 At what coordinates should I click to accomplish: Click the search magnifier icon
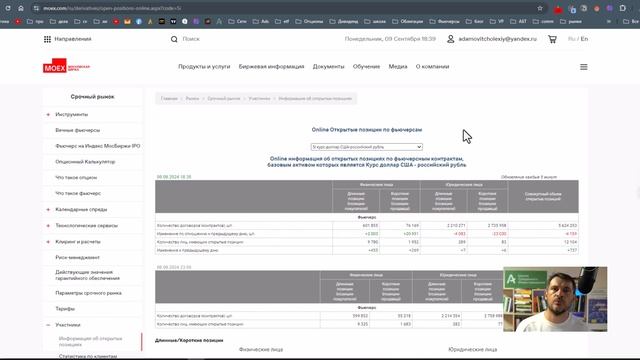coord(174,39)
